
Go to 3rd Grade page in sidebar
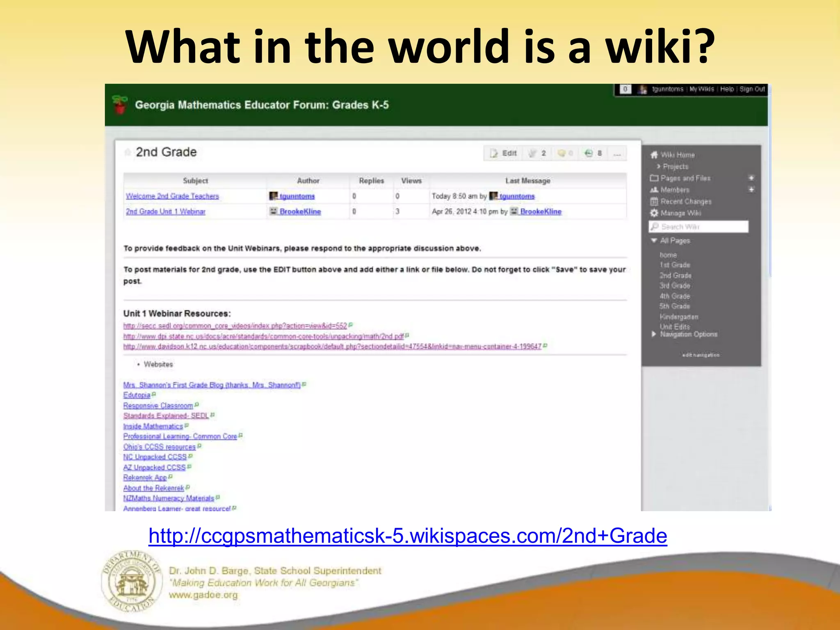click(675, 285)
